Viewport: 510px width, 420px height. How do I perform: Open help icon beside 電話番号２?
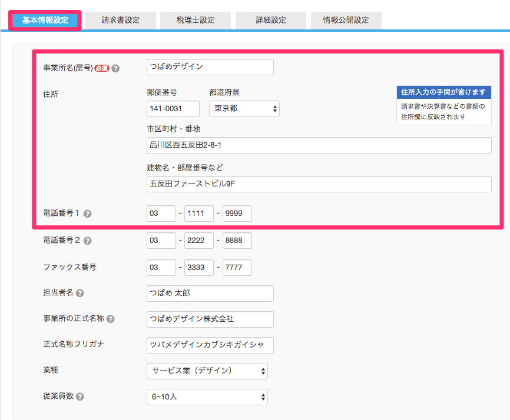(87, 241)
